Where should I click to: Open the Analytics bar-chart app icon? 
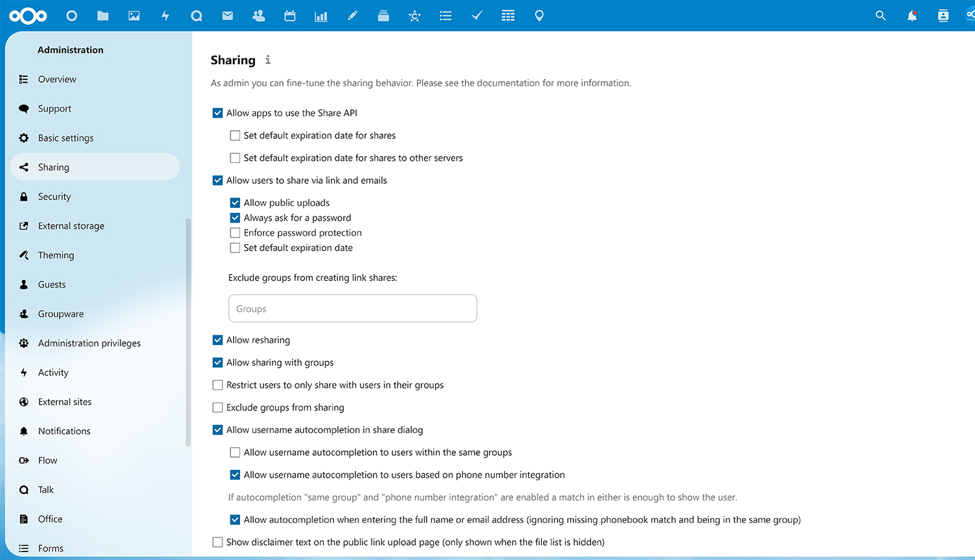(x=320, y=16)
